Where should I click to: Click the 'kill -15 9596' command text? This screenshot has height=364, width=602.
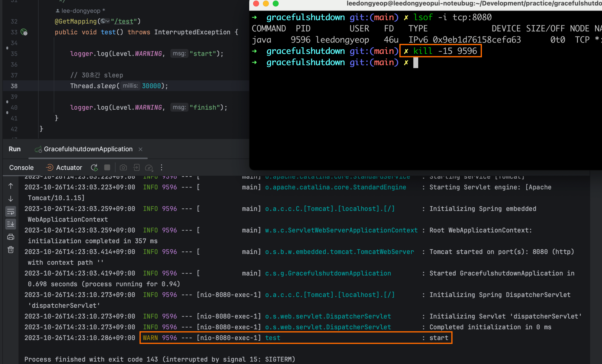coord(445,51)
